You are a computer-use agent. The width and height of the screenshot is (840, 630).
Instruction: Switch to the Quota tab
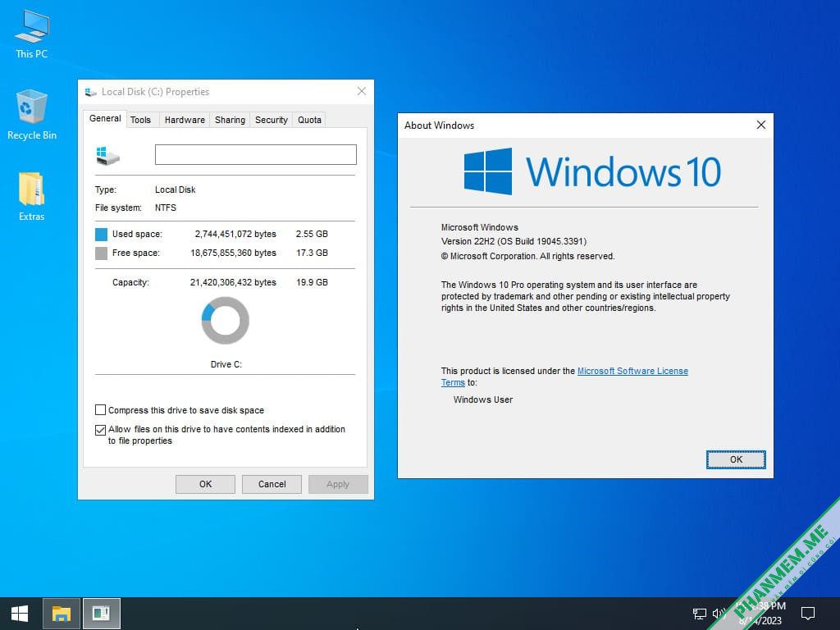pyautogui.click(x=309, y=120)
